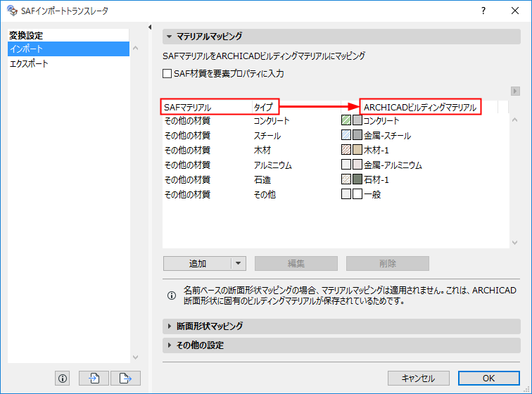Select the コンクリート type cell
Image resolution: width=532 pixels, height=394 pixels.
point(272,120)
